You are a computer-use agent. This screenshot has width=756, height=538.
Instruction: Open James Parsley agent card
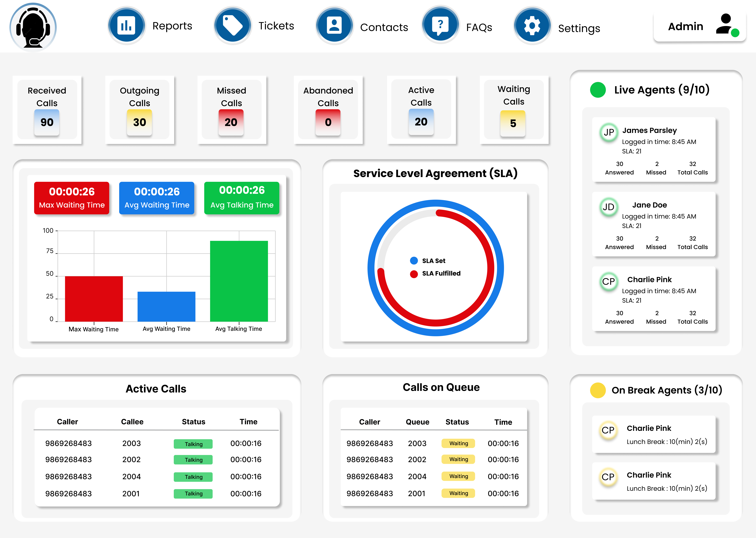(654, 149)
